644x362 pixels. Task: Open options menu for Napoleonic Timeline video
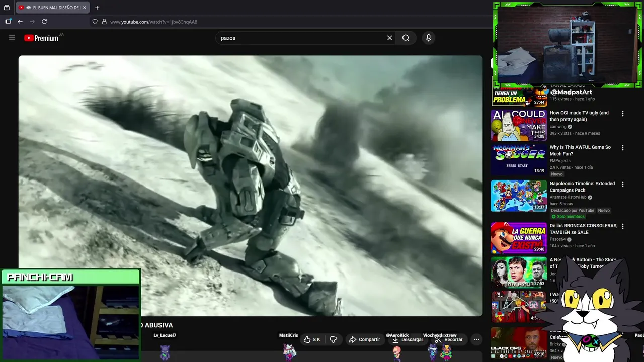coord(623,184)
